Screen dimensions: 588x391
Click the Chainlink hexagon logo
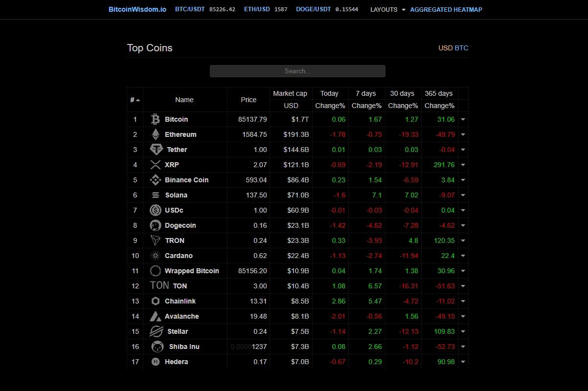coord(156,301)
